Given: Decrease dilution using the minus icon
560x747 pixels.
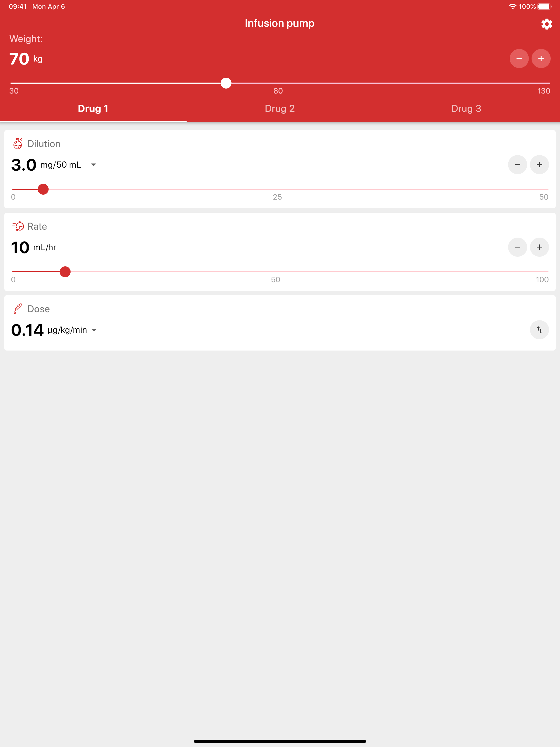Looking at the screenshot, I should pos(517,165).
